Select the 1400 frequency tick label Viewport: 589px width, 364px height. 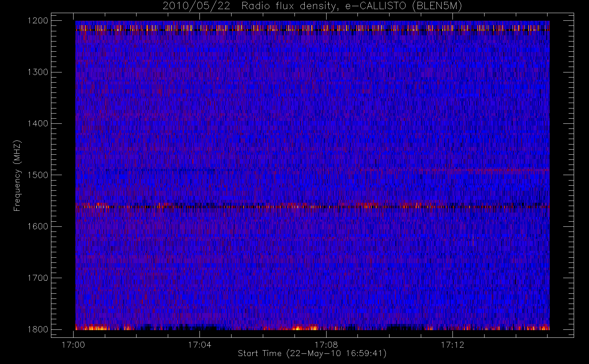[38, 123]
